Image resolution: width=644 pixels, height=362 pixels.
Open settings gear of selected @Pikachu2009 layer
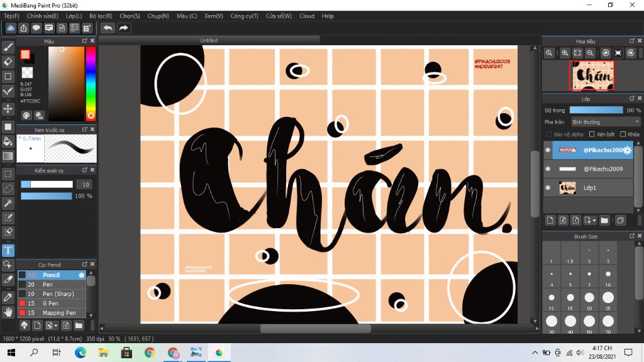point(627,150)
